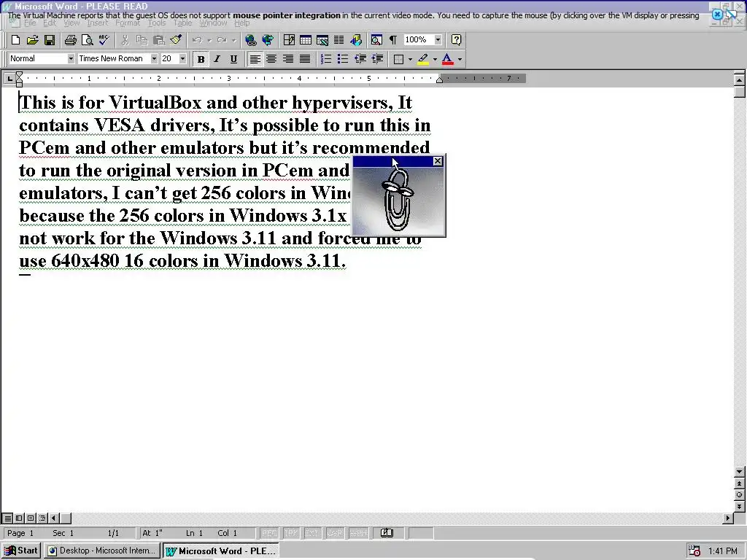The width and height of the screenshot is (747, 560).
Task: Toggle Italic formatting
Action: (x=217, y=59)
